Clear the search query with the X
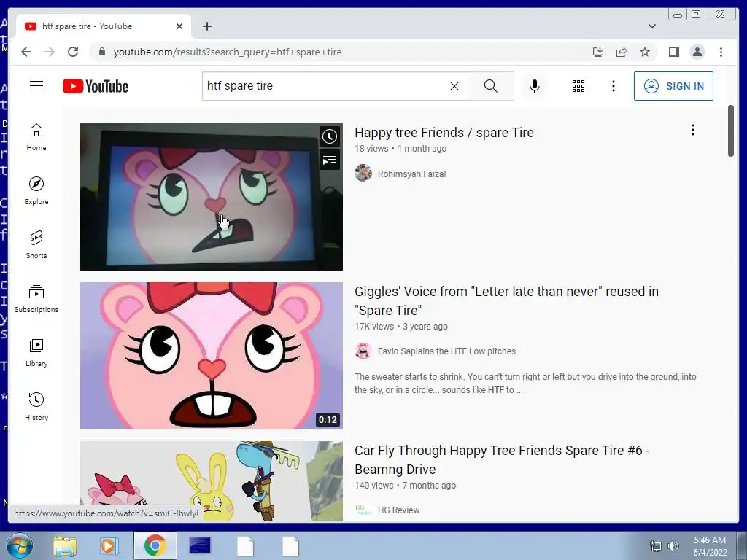Screen dimensions: 747x560 coord(454,86)
